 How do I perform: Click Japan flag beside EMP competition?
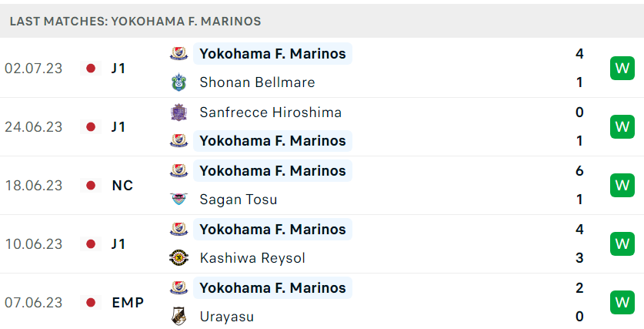pyautogui.click(x=91, y=303)
